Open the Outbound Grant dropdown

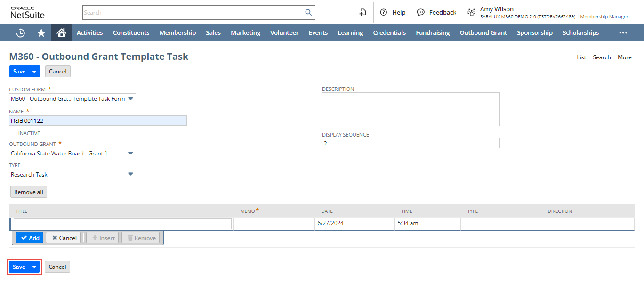[x=130, y=154]
